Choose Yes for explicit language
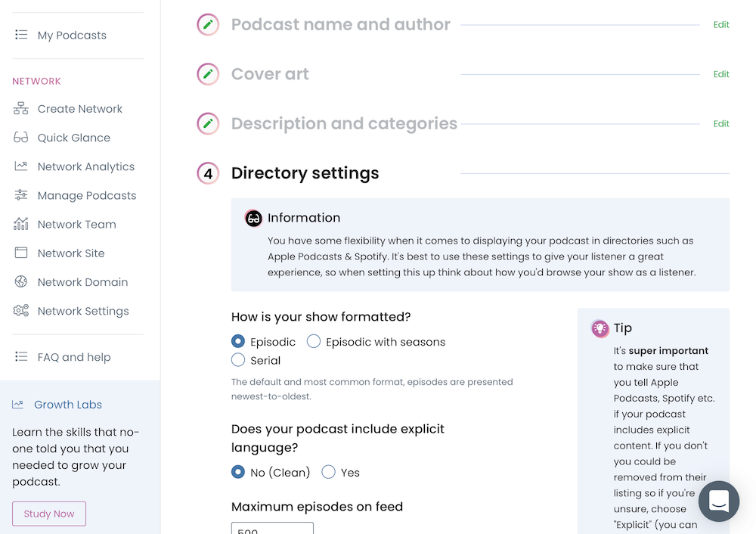Screen dimensions: 756x534 pos(328,472)
